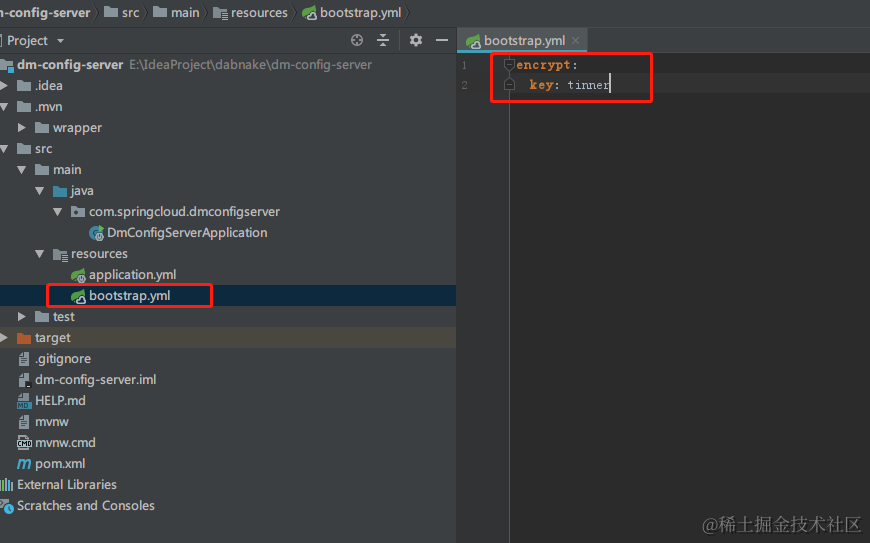Screen dimensions: 870x543
Task: Open the Project view dropdown
Action: (x=60, y=40)
